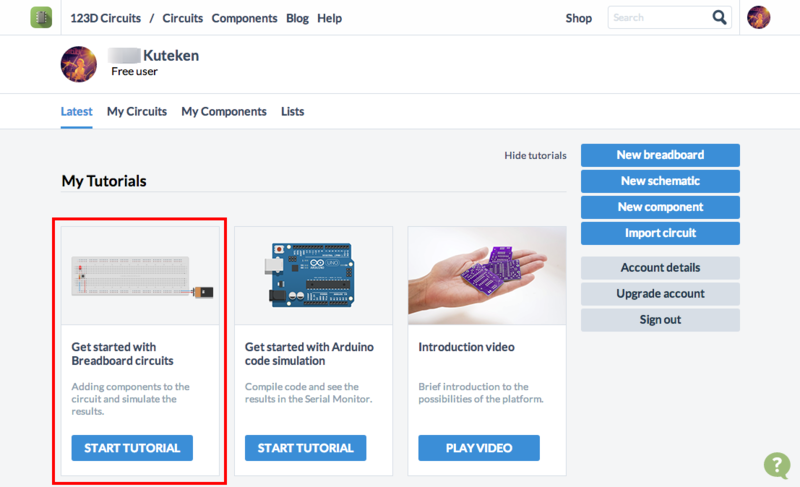Click 'Compile code and see the results' description
Viewport: 800px width, 487px height.
pos(309,393)
